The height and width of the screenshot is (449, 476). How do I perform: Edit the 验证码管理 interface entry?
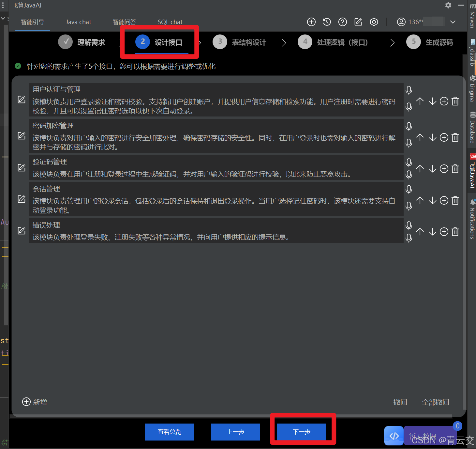pyautogui.click(x=22, y=168)
